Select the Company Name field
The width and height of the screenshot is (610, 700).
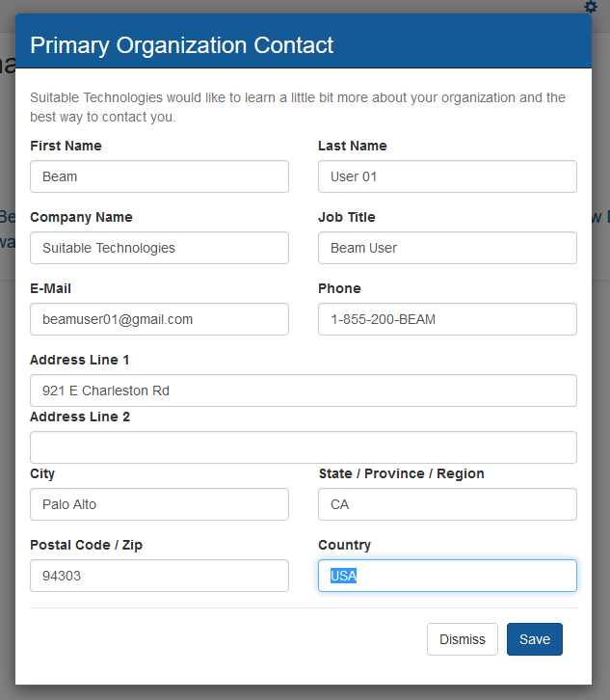(x=159, y=248)
